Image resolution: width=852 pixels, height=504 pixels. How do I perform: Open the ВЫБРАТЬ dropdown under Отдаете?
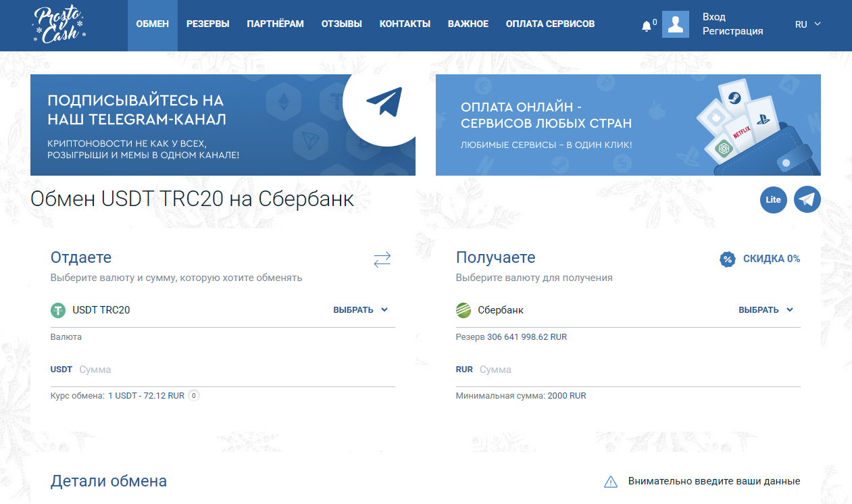click(361, 309)
